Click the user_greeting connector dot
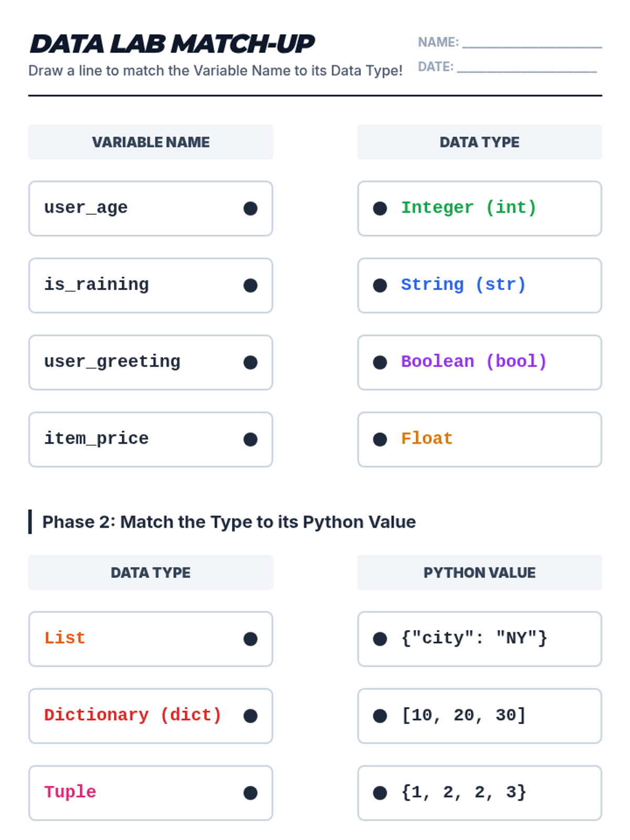The width and height of the screenshot is (630, 840). (x=250, y=362)
